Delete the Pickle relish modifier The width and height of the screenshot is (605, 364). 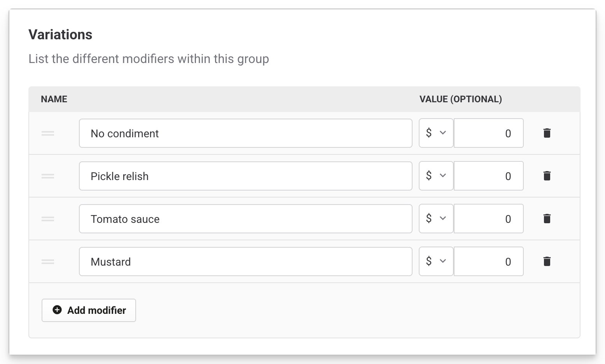547,176
